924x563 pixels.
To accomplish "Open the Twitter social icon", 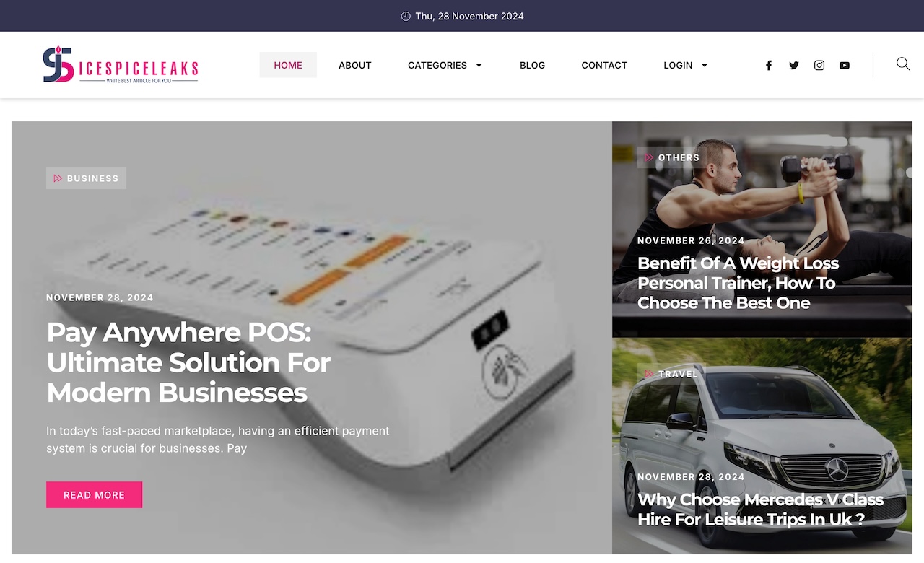I will pyautogui.click(x=794, y=65).
